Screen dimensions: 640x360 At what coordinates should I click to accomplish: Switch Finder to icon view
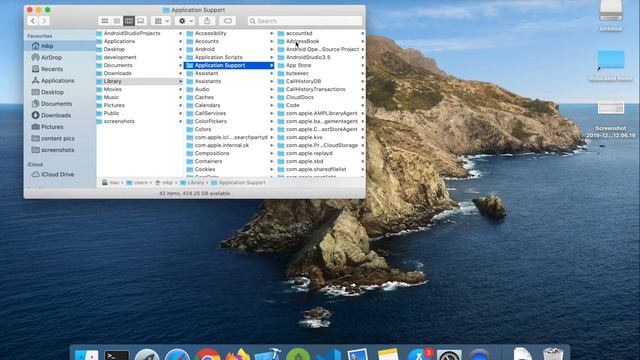pyautogui.click(x=104, y=21)
